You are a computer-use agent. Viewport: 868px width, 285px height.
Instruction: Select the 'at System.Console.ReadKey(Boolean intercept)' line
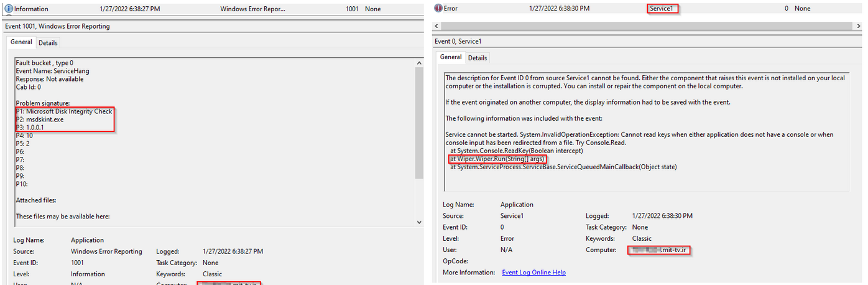coord(516,151)
